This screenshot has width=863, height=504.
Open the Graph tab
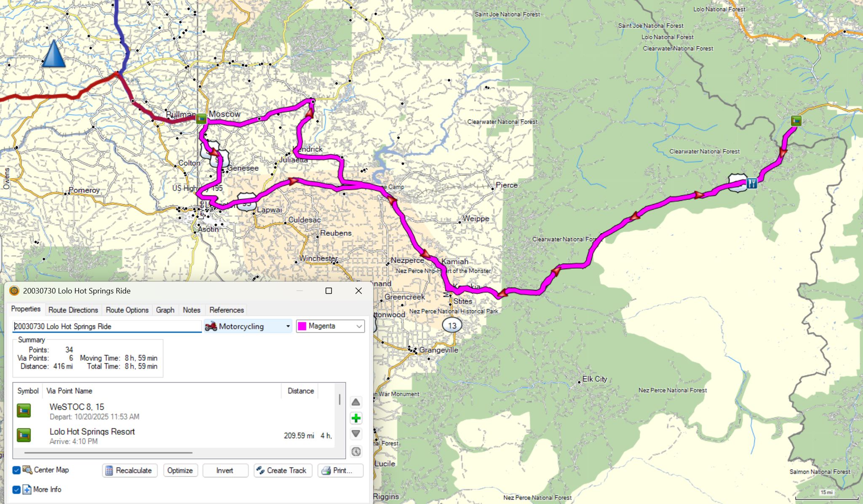click(165, 310)
